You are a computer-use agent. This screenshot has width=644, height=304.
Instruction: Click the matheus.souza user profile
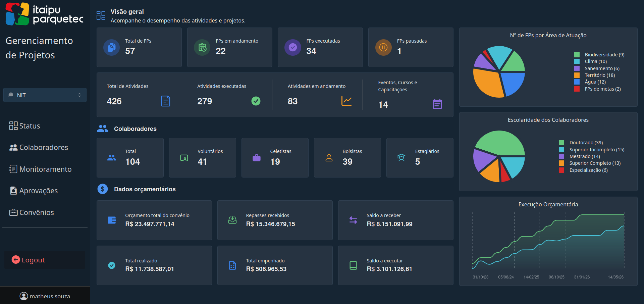point(45,296)
